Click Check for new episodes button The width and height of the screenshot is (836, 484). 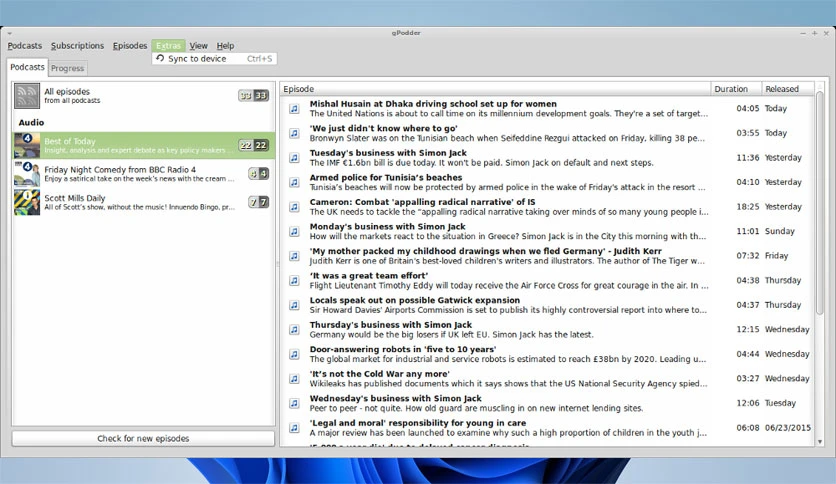click(143, 439)
